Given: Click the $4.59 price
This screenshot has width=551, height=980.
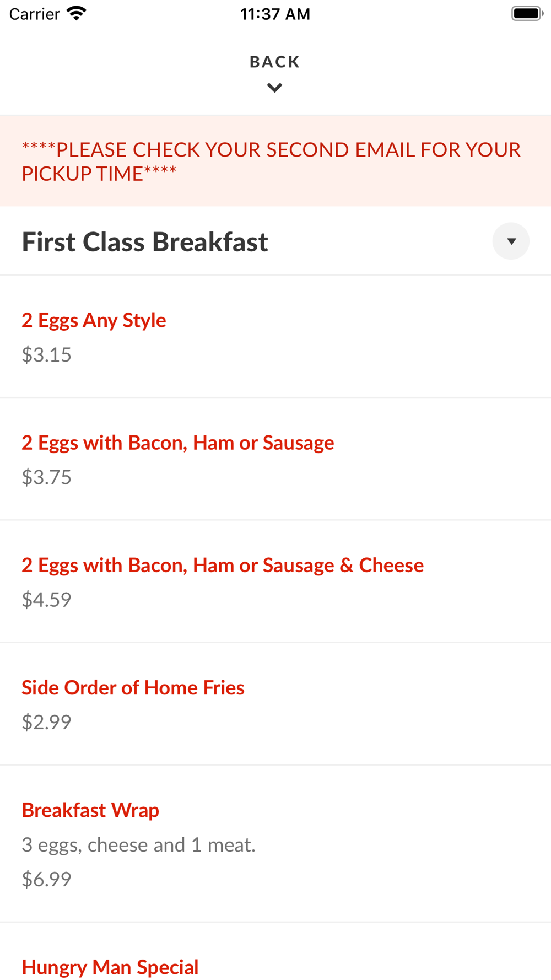Looking at the screenshot, I should (x=47, y=600).
